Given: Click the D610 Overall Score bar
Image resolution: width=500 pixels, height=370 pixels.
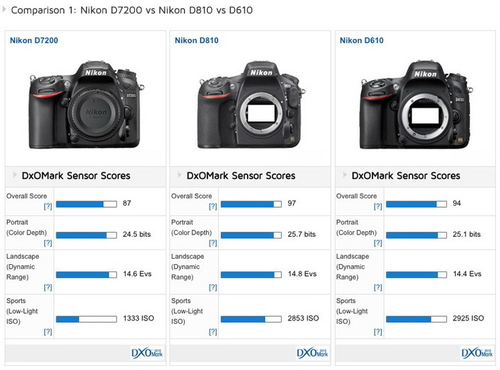Looking at the screenshot, I should [x=416, y=204].
